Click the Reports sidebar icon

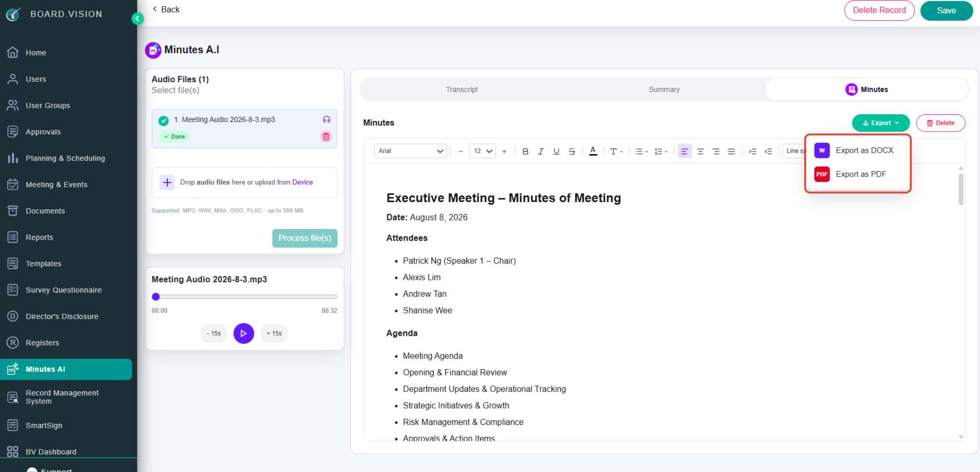pyautogui.click(x=13, y=237)
